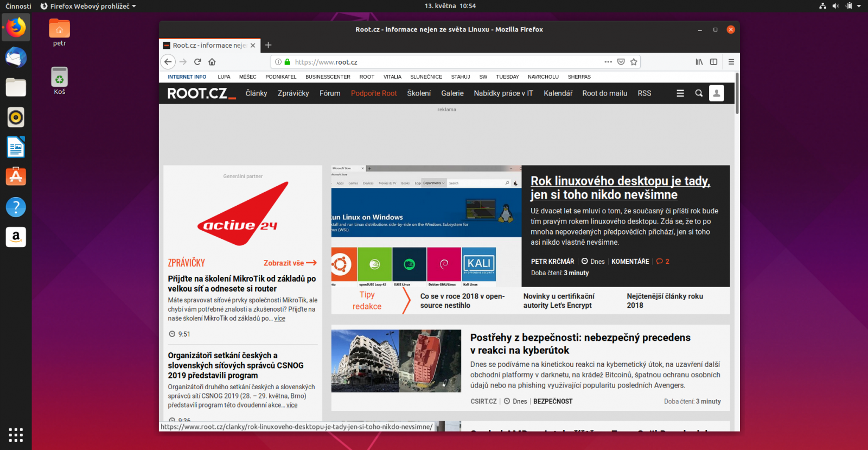This screenshot has height=450, width=868.
Task: Open the Koš trash icon on desktop
Action: tap(60, 80)
